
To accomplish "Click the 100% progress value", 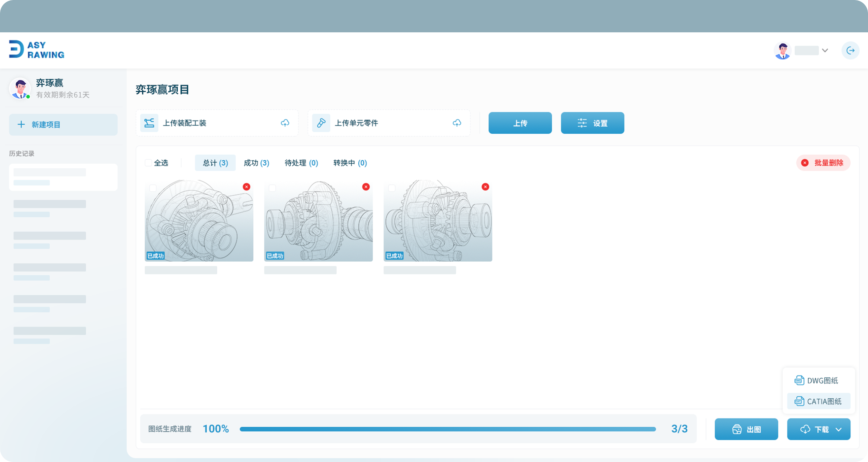I will (x=216, y=429).
